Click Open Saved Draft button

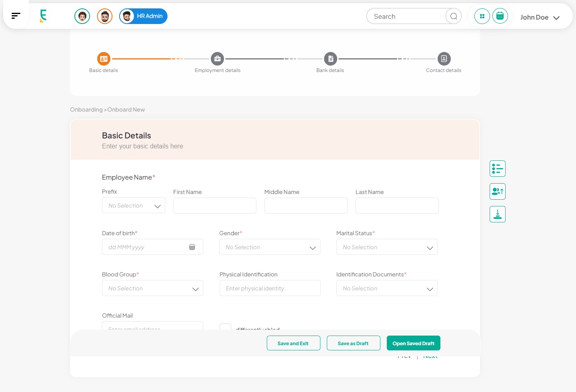413,343
